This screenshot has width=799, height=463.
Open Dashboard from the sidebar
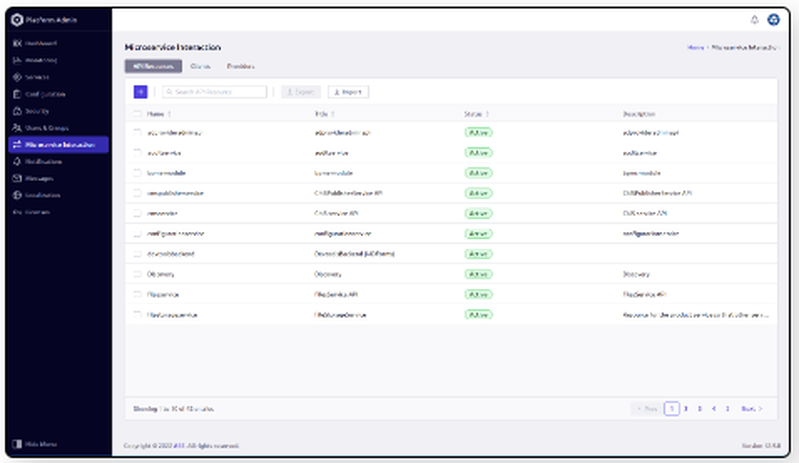40,44
